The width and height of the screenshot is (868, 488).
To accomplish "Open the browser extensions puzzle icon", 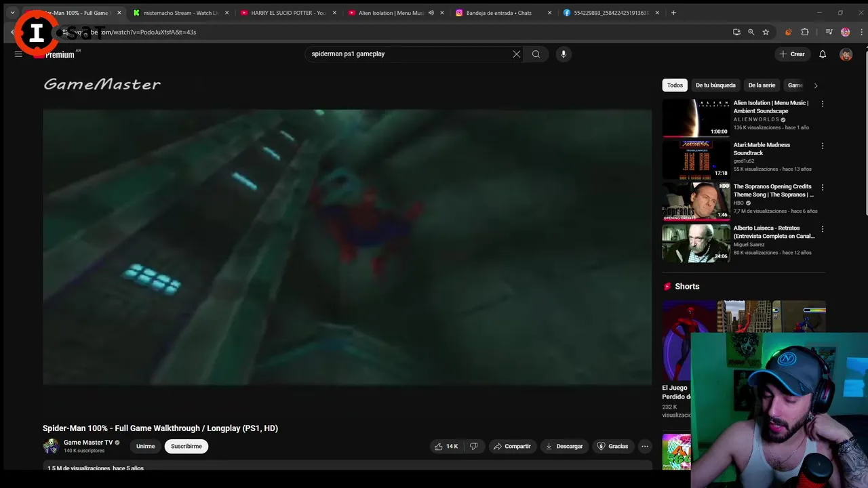I will (x=805, y=32).
